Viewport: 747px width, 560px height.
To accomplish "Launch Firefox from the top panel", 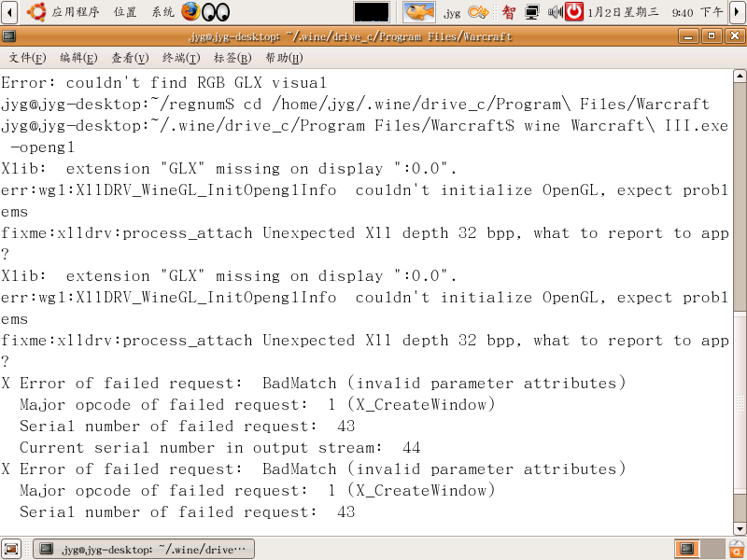I will click(x=190, y=12).
